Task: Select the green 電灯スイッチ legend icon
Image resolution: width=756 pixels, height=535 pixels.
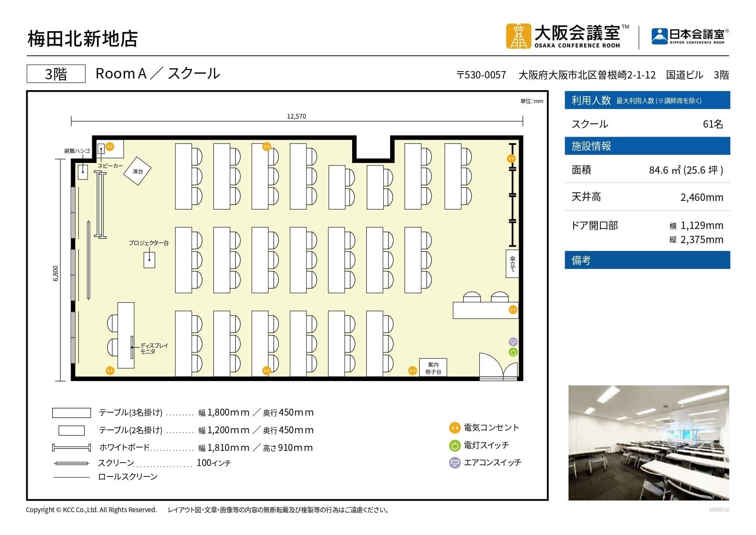Action: click(455, 445)
